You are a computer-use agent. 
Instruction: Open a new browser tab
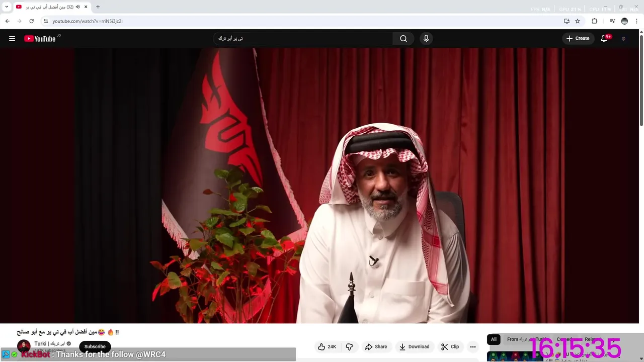pyautogui.click(x=98, y=7)
